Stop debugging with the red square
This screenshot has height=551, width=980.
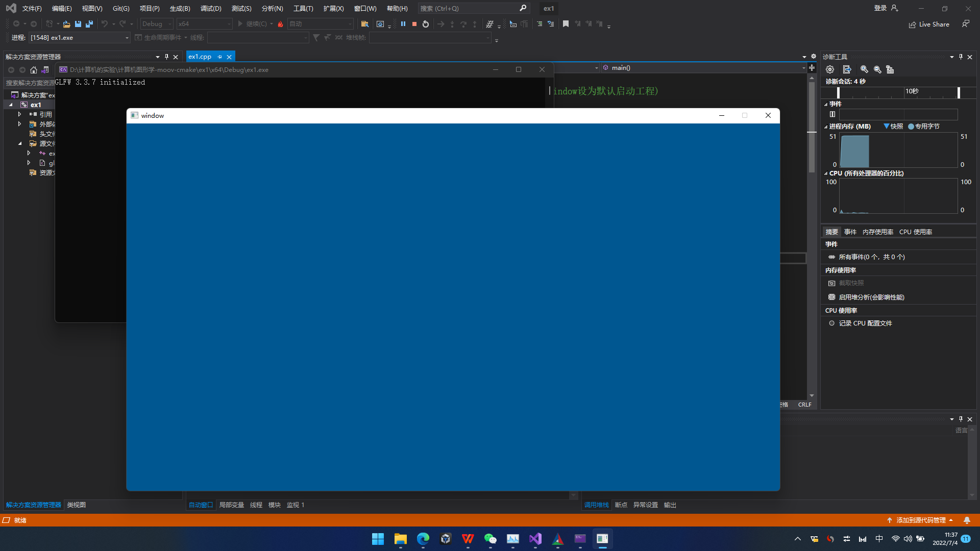coord(414,24)
